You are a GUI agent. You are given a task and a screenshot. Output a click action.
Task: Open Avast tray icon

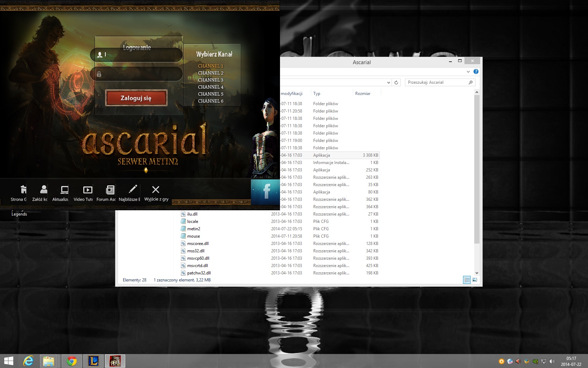[501, 361]
